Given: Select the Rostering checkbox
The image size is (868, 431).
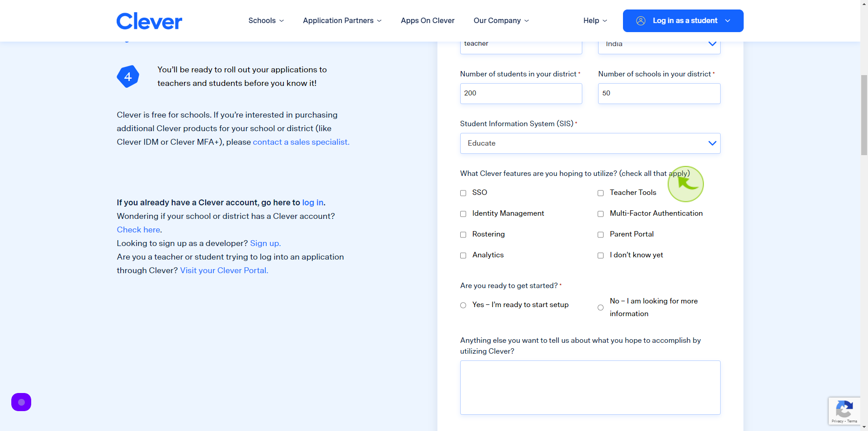Looking at the screenshot, I should coord(463,235).
